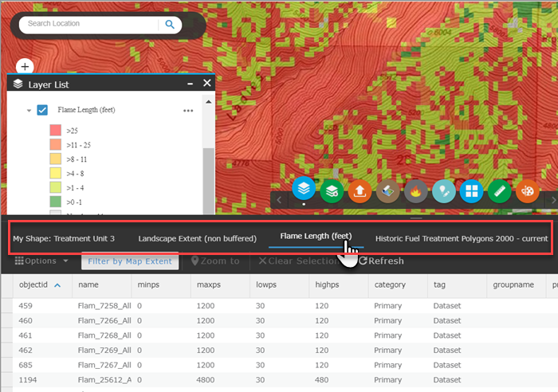The width and height of the screenshot is (558, 392).
Task: Click the category column header
Action: click(398, 285)
